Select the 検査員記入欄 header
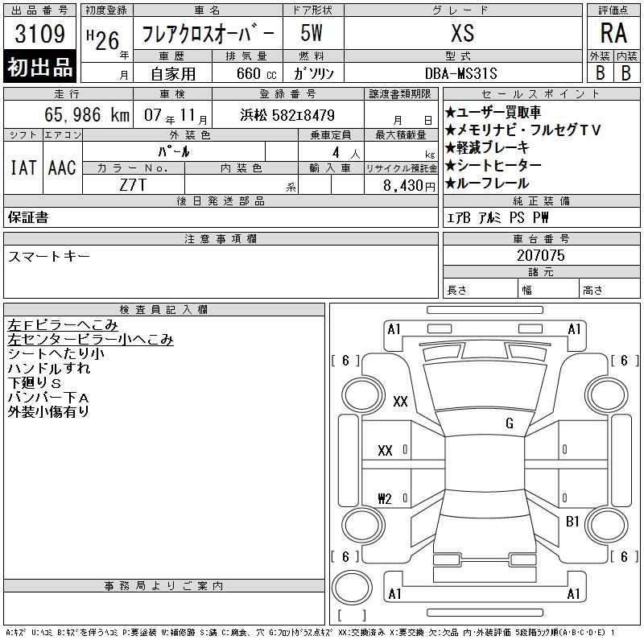The width and height of the screenshot is (644, 644). (x=163, y=310)
